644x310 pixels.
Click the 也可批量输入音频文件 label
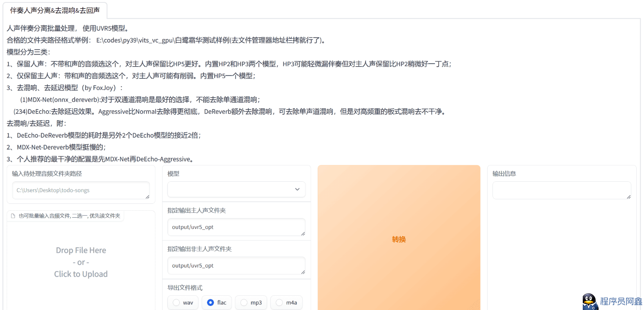pyautogui.click(x=69, y=216)
